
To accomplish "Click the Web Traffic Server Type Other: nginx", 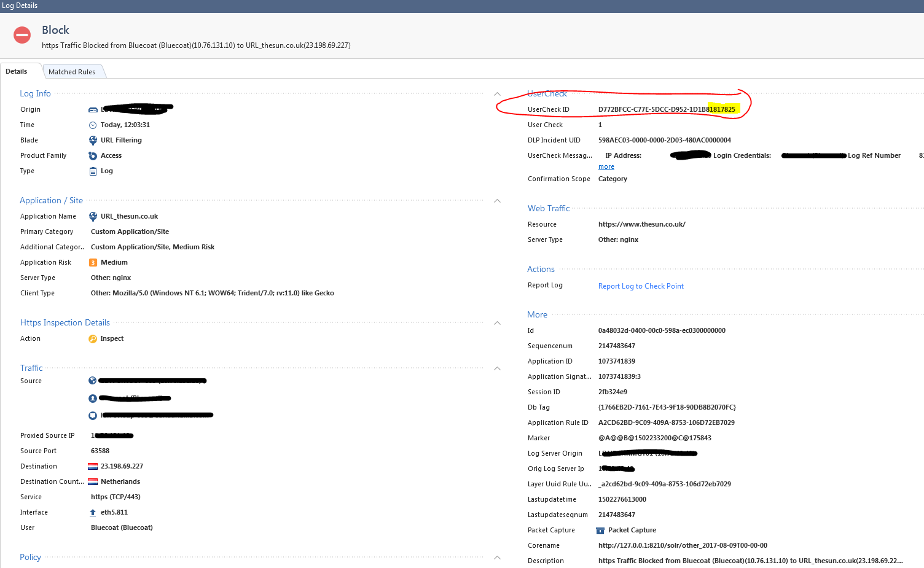I will point(618,240).
